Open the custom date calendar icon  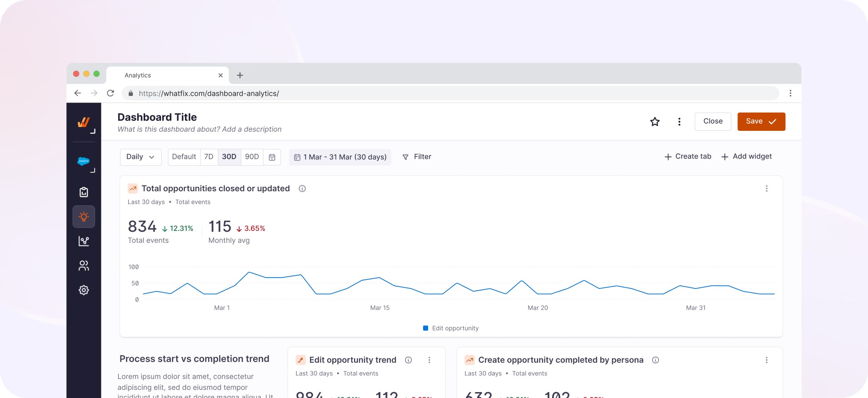point(272,157)
